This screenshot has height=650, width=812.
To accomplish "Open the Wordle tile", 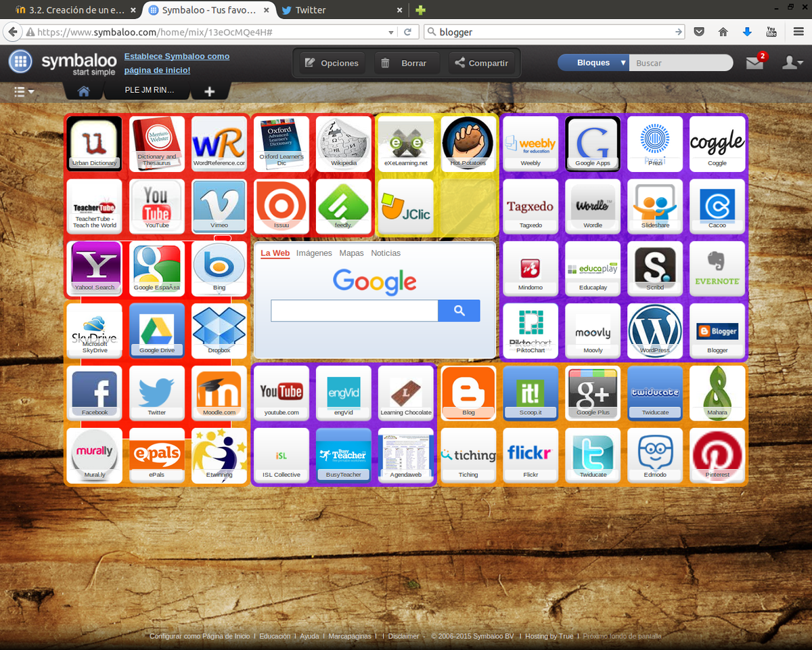I will coord(593,206).
